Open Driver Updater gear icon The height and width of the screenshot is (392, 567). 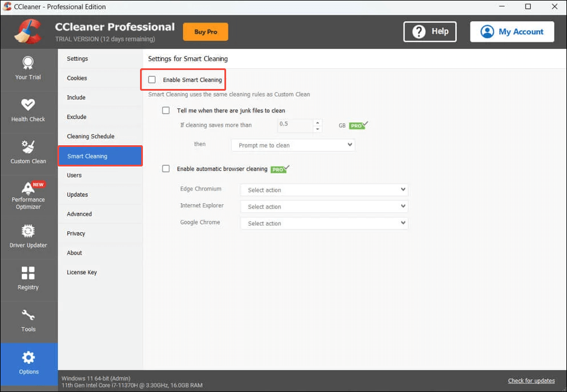pos(28,231)
